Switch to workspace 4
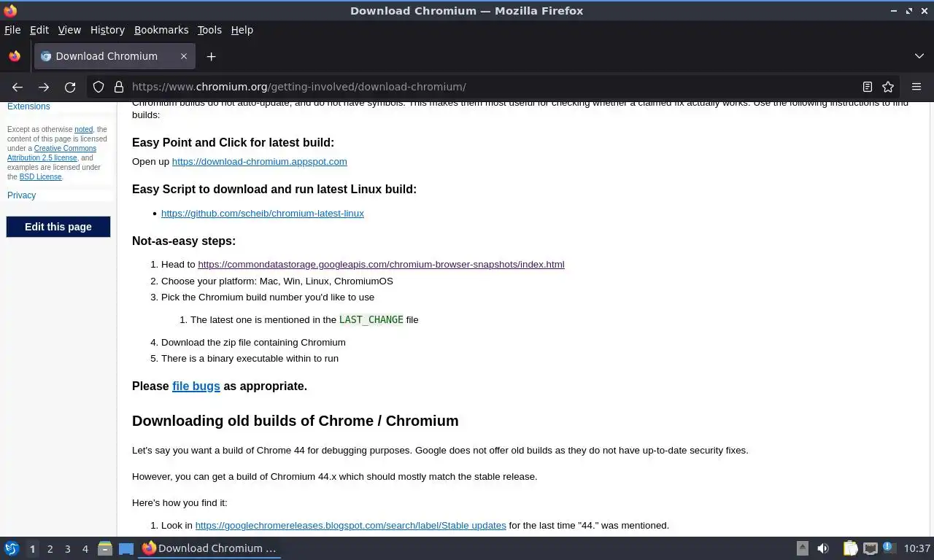This screenshot has height=560, width=934. (85, 548)
